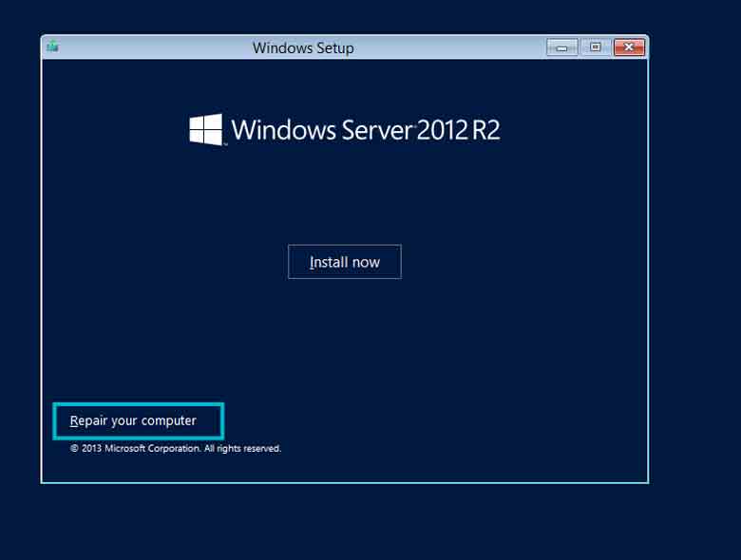Minimize the Windows Setup window
This screenshot has width=741, height=560.
tap(561, 47)
